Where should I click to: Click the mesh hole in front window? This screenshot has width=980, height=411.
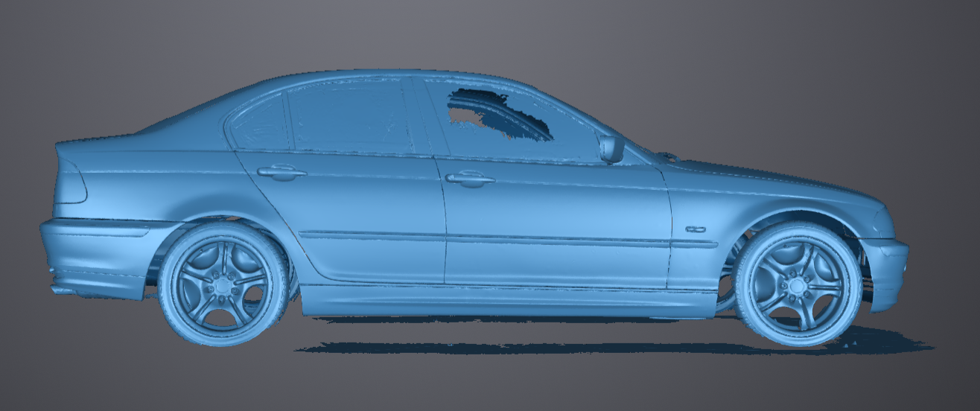click(x=499, y=113)
